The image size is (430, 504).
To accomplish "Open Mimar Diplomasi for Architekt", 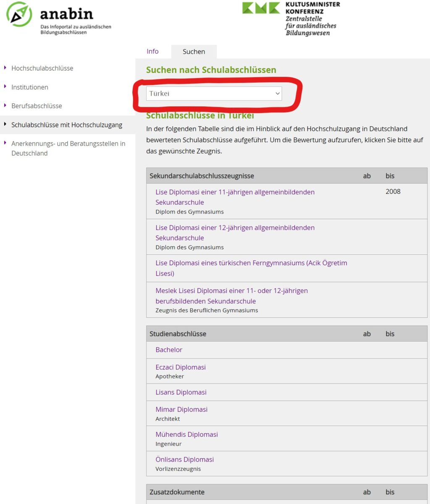I will tap(181, 409).
